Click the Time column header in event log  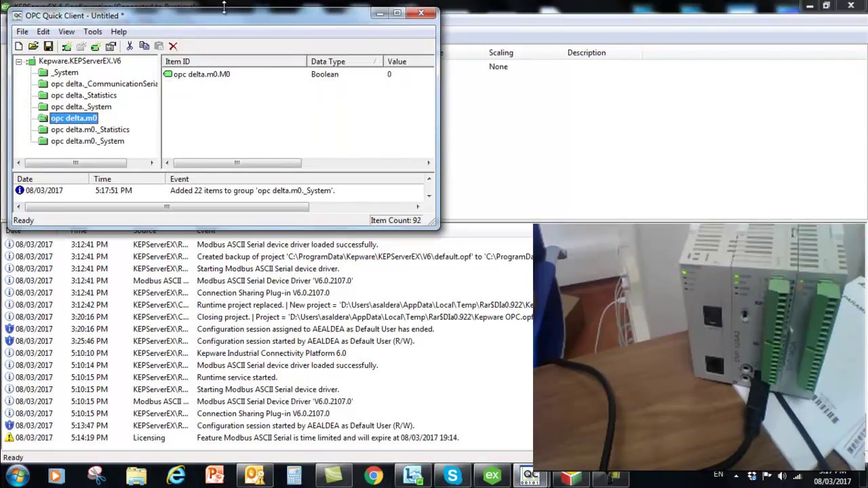(127, 179)
